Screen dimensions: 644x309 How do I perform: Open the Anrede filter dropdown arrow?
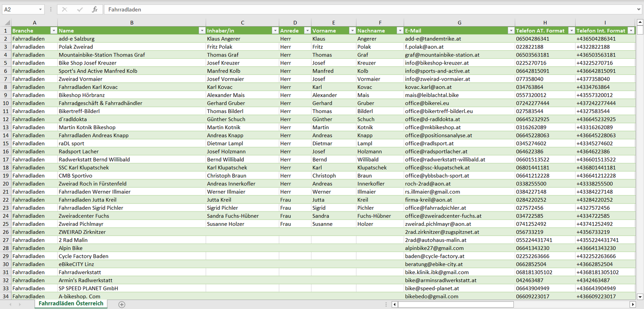coord(307,31)
